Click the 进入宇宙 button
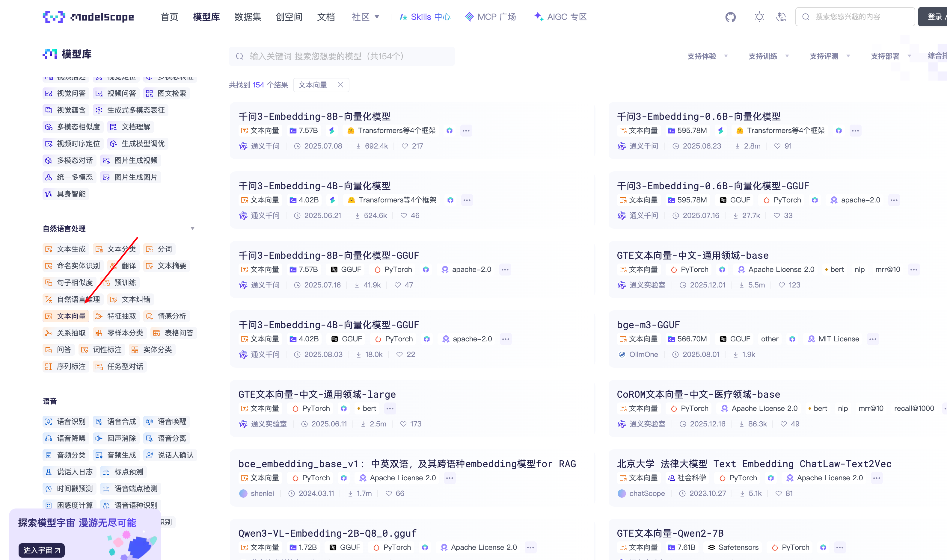Image resolution: width=947 pixels, height=560 pixels. (x=42, y=550)
